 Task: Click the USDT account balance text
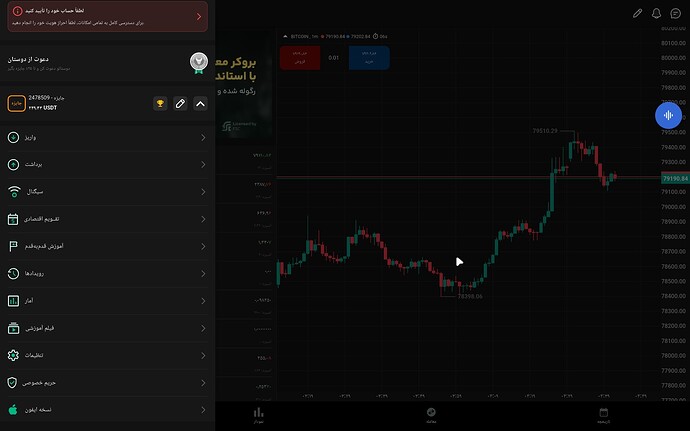point(43,108)
